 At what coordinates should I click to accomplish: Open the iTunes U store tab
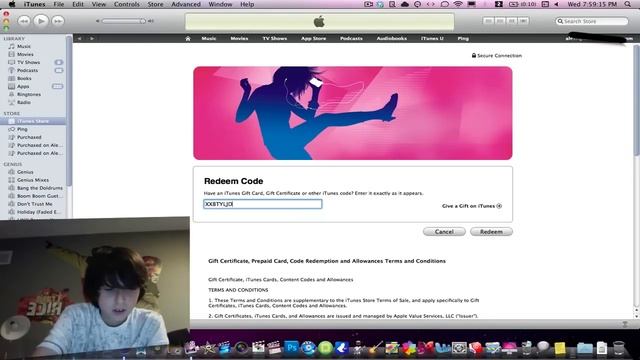(x=432, y=38)
